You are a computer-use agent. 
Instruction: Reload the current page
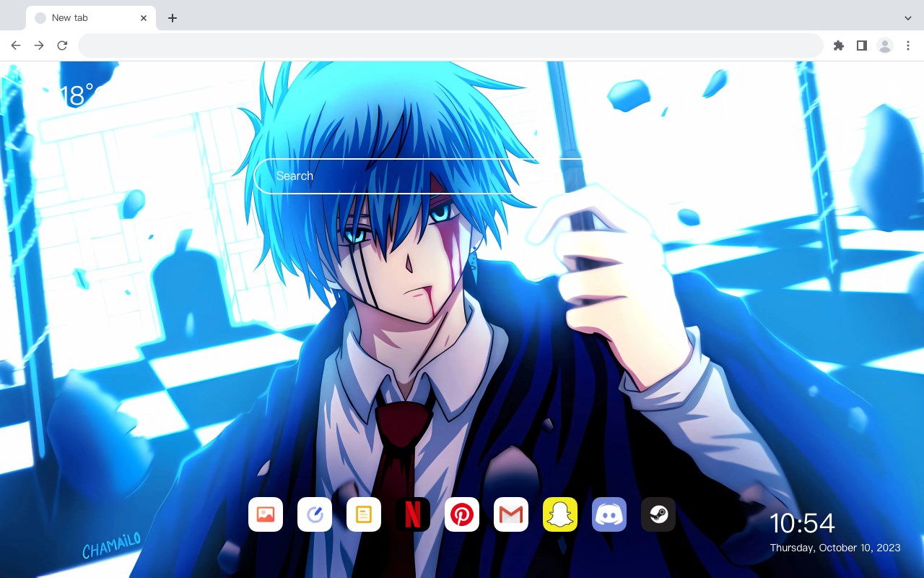[x=62, y=46]
